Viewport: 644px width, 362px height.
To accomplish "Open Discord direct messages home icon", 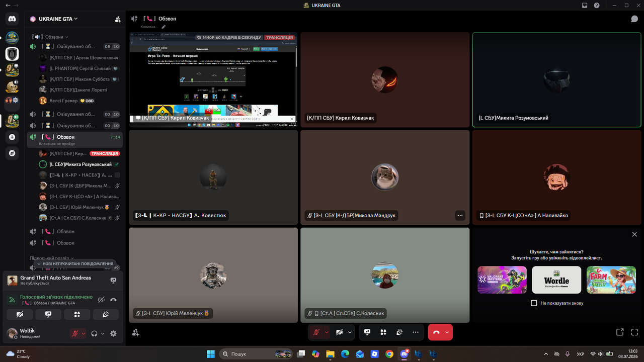I will [12, 19].
